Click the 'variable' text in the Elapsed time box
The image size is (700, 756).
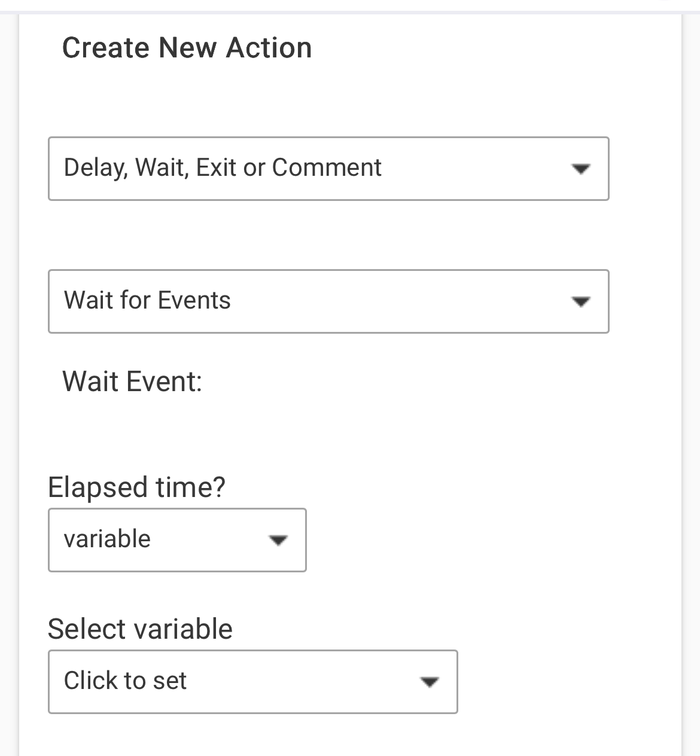tap(107, 539)
